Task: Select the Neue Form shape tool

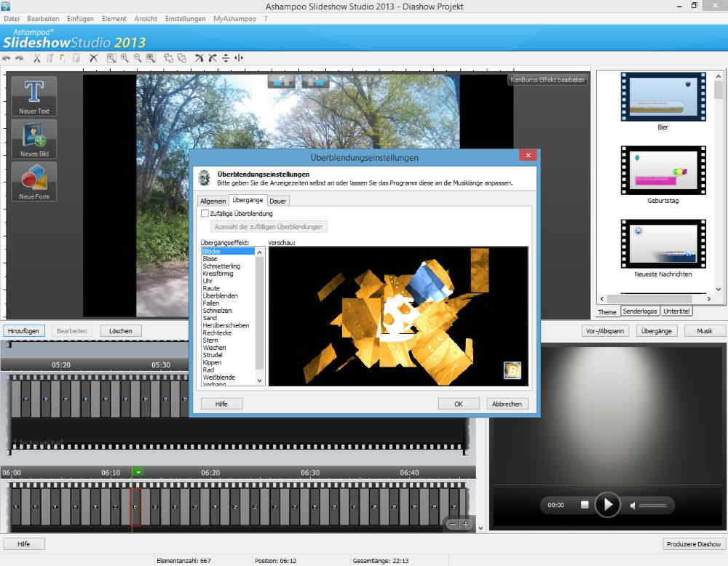Action: click(x=34, y=181)
